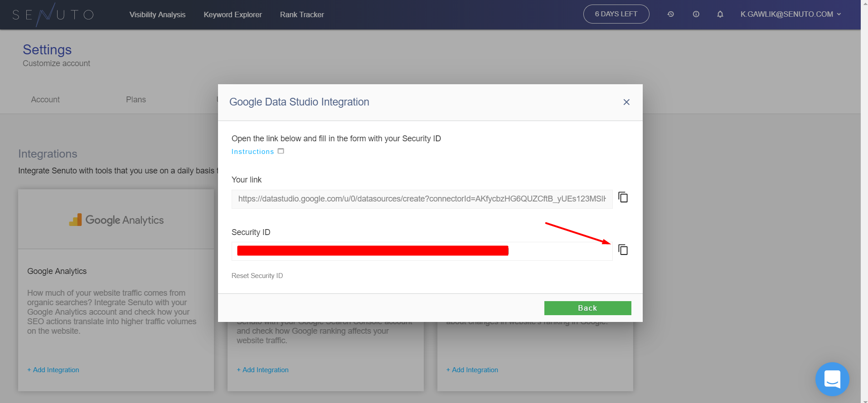Switch to the Plans tab

136,100
